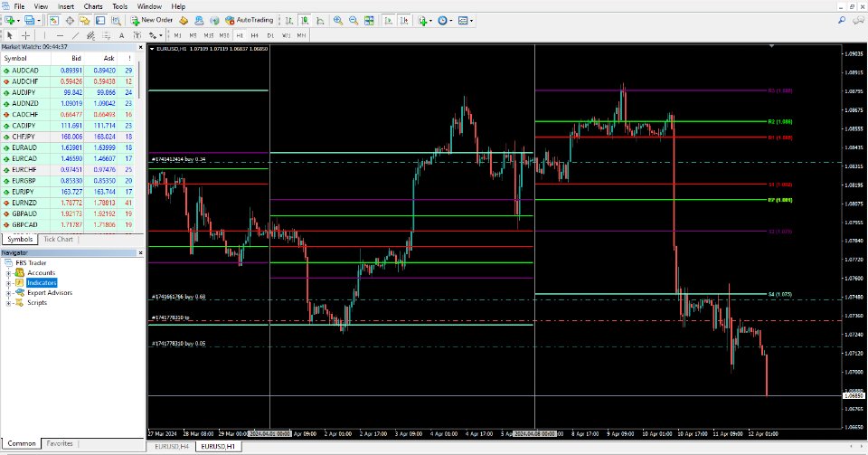Toggle chart auto scroll

point(389,21)
